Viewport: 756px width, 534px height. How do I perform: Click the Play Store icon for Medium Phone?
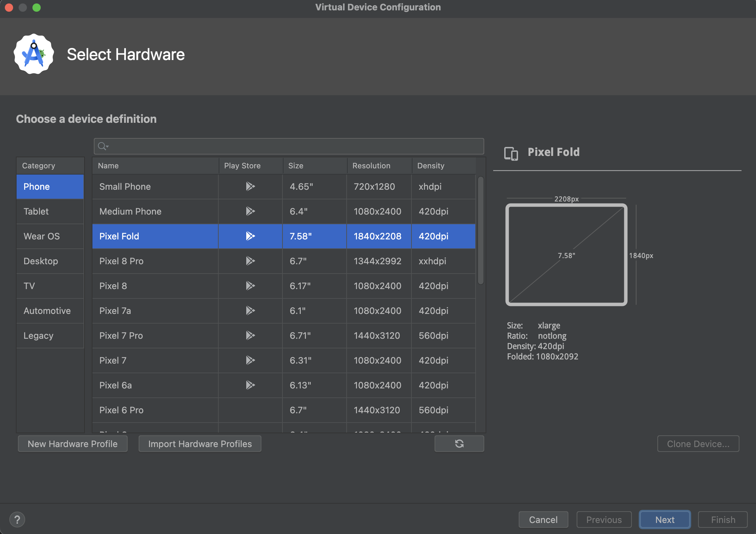249,211
